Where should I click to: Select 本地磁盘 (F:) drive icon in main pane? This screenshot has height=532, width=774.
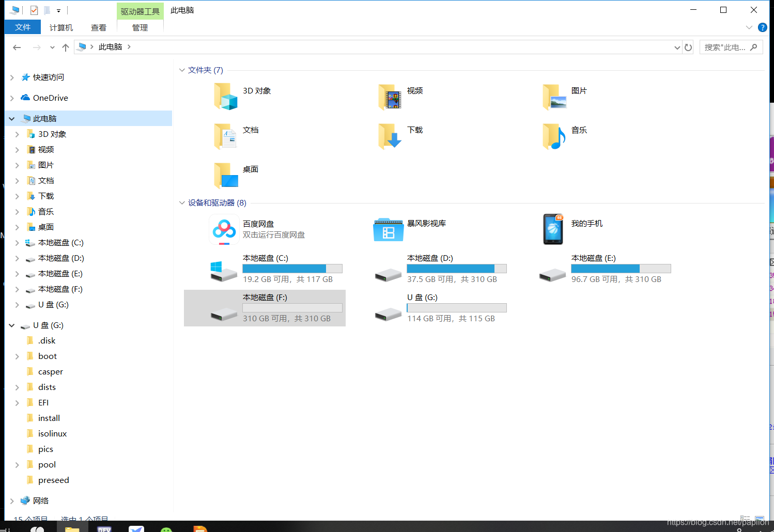click(x=224, y=314)
